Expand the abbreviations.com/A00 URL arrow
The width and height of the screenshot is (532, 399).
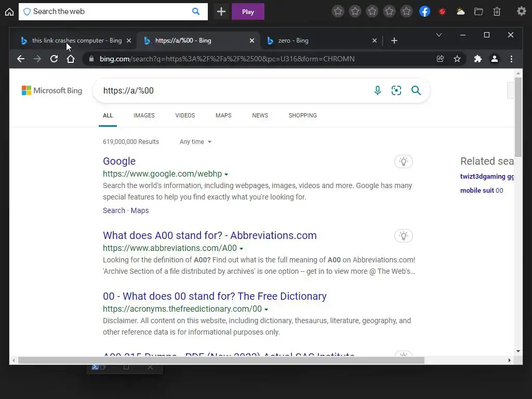241,249
